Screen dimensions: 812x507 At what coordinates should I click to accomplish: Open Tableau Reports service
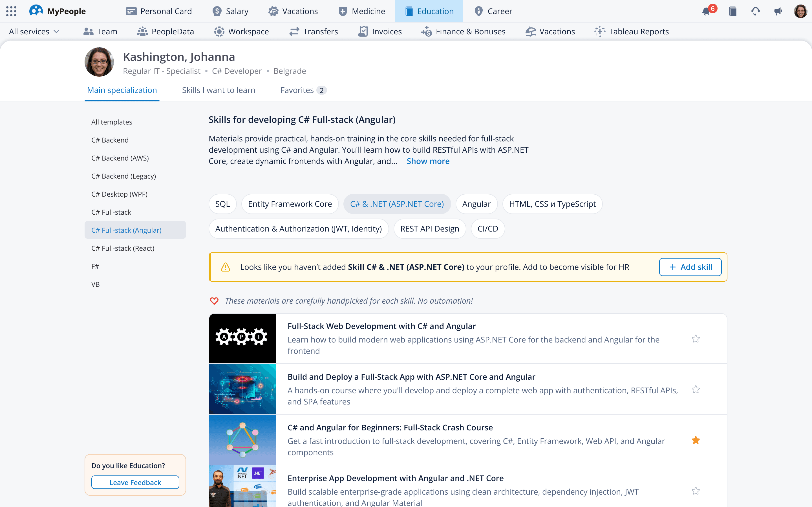click(632, 32)
